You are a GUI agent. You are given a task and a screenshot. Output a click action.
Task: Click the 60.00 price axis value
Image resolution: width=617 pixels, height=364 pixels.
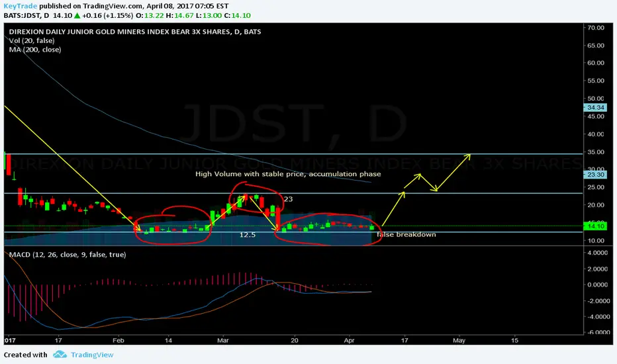pyautogui.click(x=596, y=63)
